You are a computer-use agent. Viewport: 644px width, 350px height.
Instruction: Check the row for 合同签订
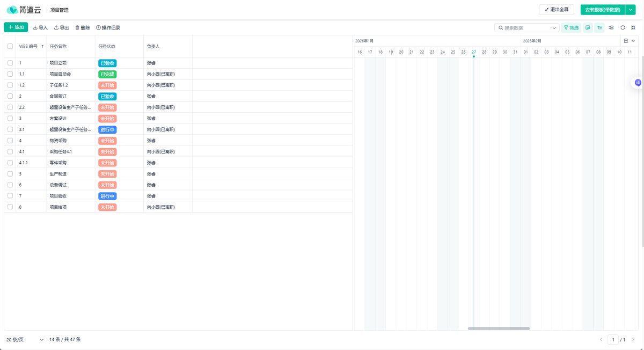tap(10, 96)
